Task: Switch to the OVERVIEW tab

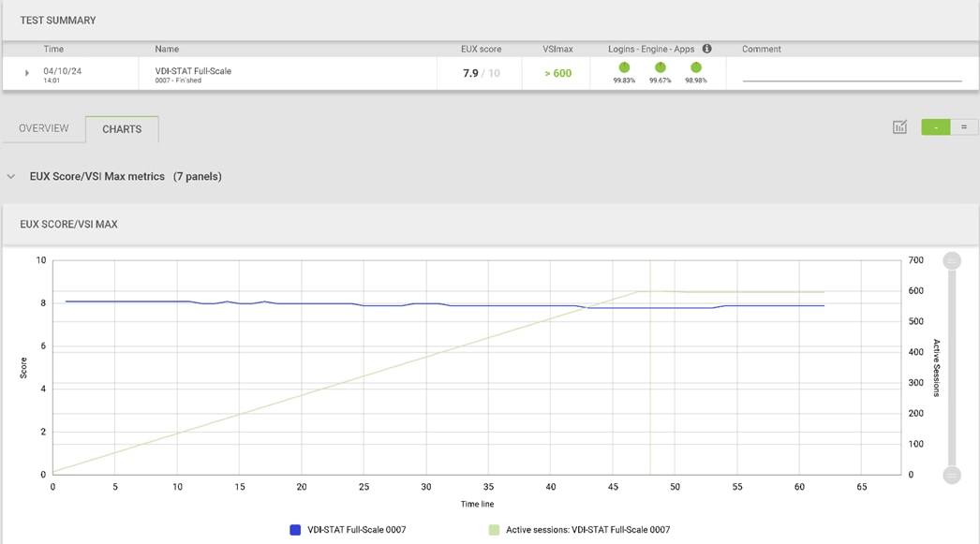Action: (x=44, y=128)
